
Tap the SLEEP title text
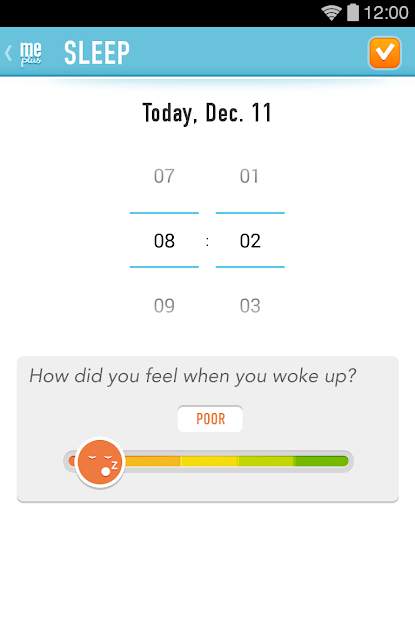click(x=97, y=53)
